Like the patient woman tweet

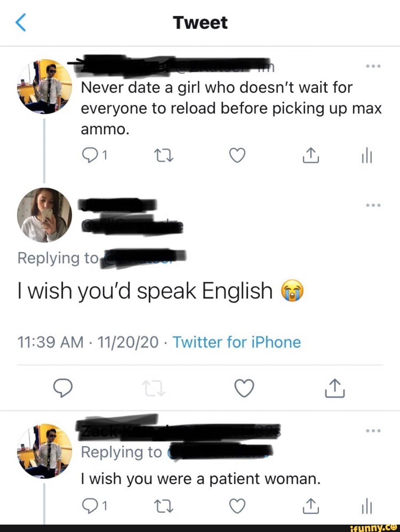[x=237, y=506]
